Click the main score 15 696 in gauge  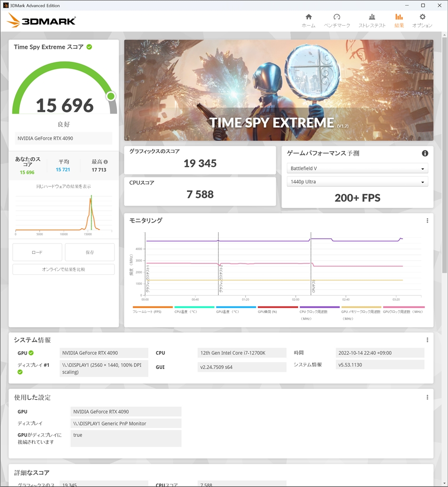pyautogui.click(x=65, y=105)
